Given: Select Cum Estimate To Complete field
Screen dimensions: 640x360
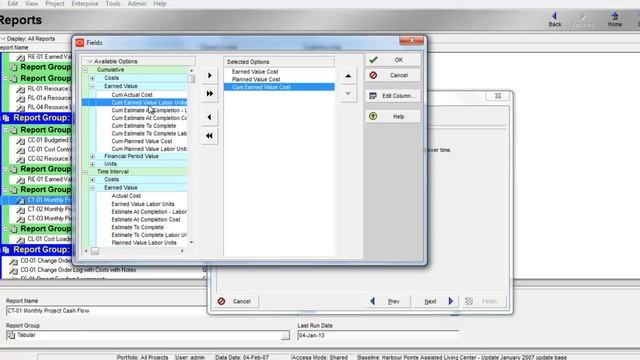Looking at the screenshot, I should 144,126.
